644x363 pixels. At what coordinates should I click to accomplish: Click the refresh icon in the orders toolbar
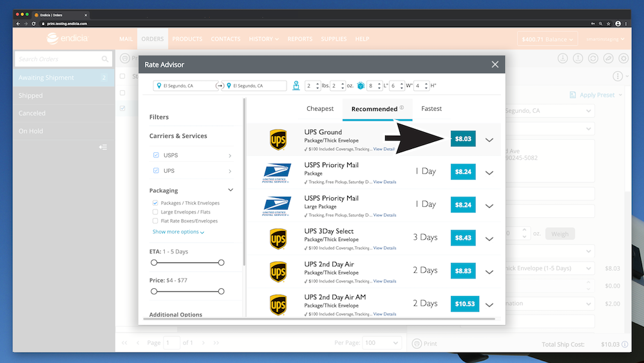pyautogui.click(x=593, y=59)
